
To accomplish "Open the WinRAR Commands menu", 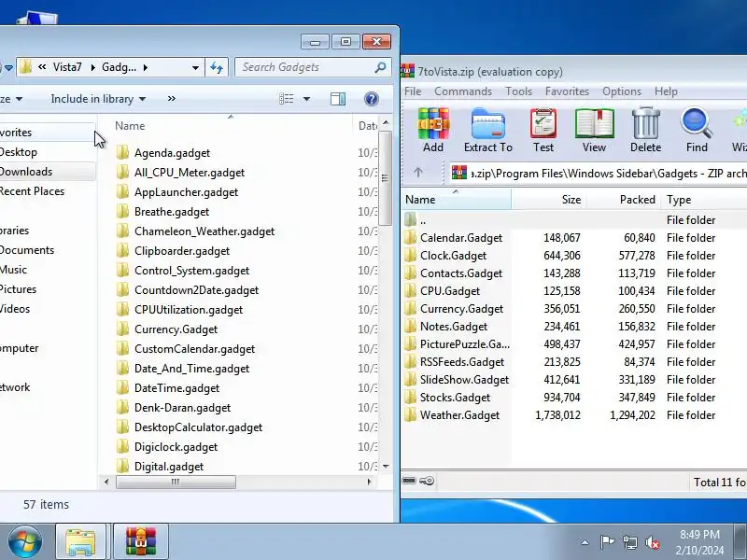I will click(463, 91).
